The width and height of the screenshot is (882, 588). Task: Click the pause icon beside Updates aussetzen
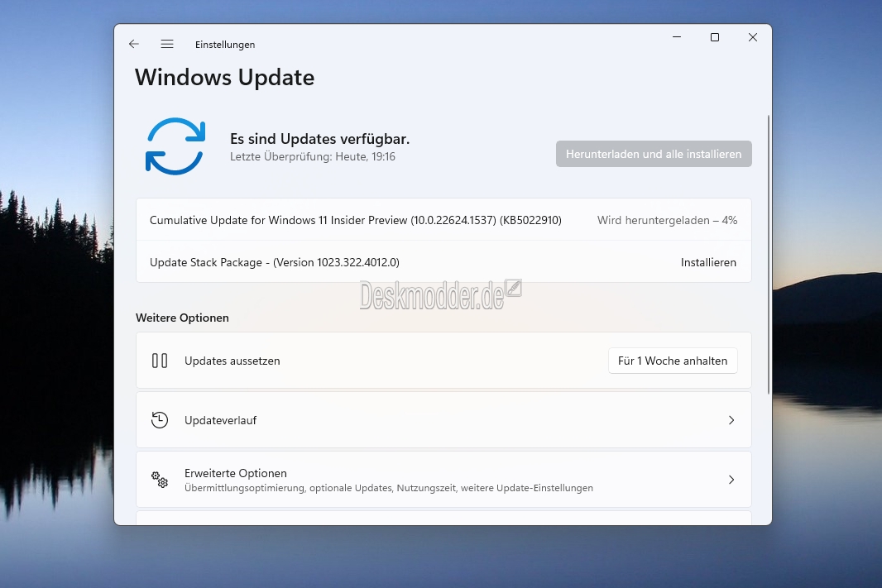160,361
